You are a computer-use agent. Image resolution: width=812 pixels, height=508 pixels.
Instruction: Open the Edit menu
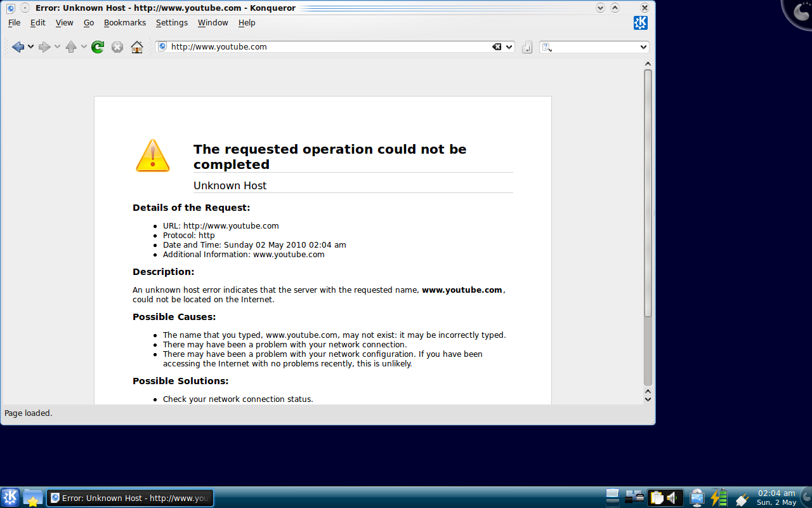point(38,22)
